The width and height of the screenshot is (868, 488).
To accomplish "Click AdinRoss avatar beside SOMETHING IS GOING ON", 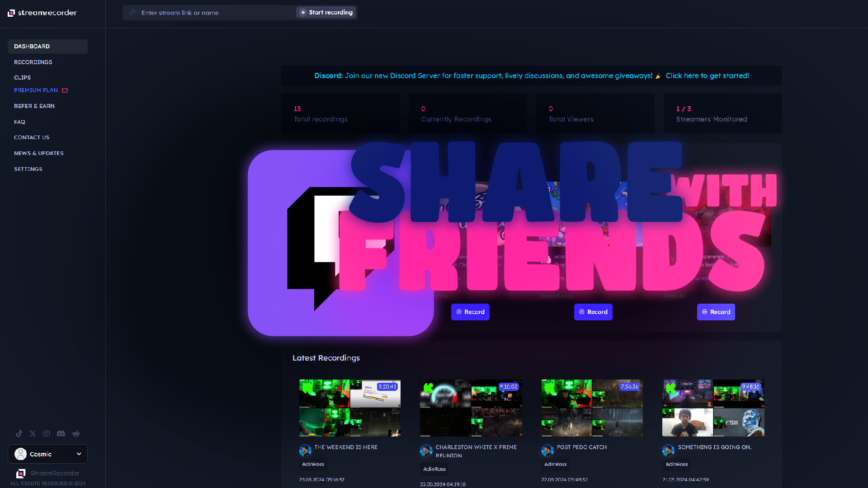I will (x=668, y=450).
